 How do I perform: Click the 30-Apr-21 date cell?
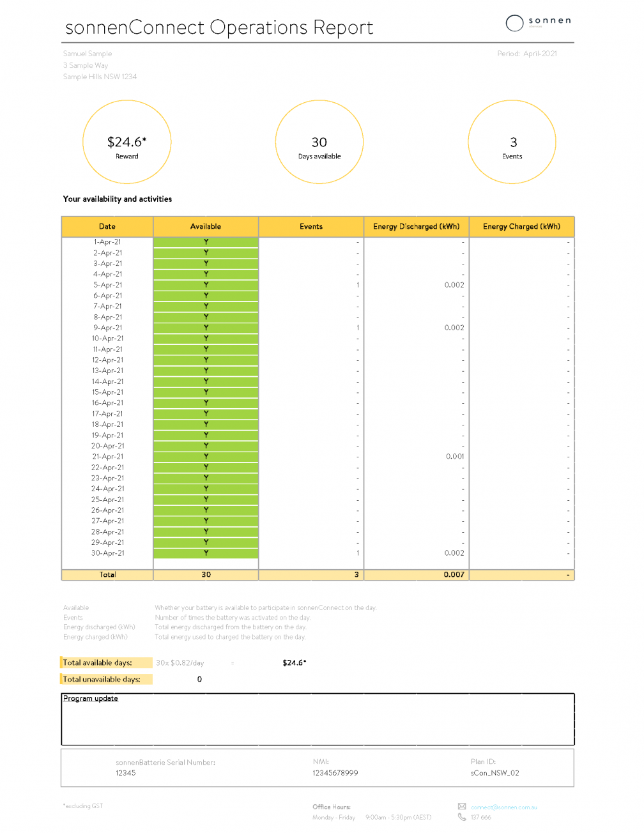(x=107, y=553)
